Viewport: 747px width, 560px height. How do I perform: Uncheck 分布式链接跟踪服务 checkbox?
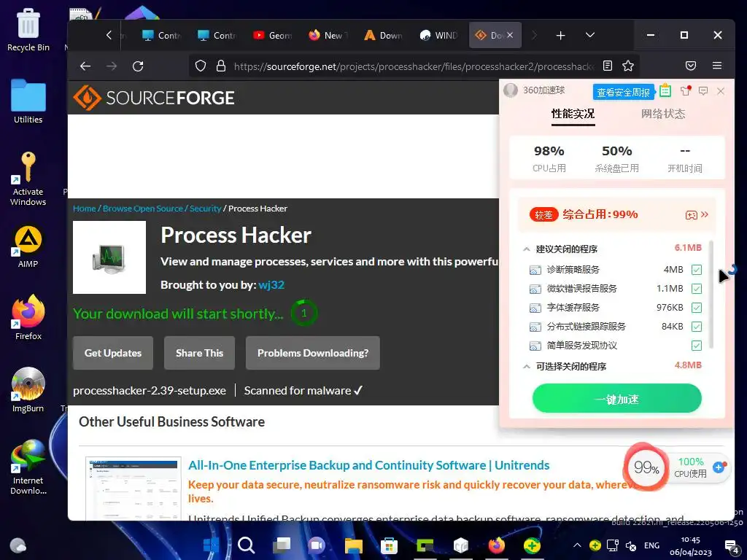click(x=697, y=327)
